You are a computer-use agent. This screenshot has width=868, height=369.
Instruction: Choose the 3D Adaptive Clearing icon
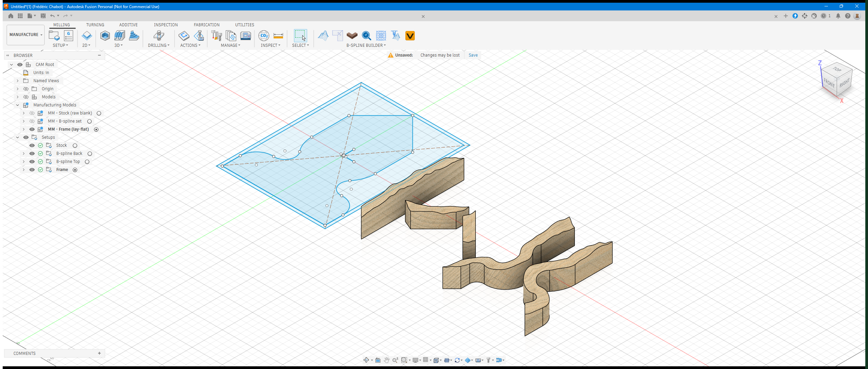click(x=105, y=36)
